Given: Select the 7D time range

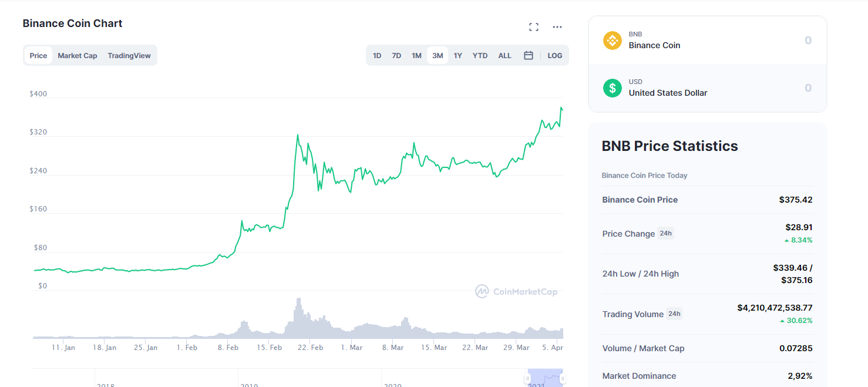Looking at the screenshot, I should pos(396,56).
